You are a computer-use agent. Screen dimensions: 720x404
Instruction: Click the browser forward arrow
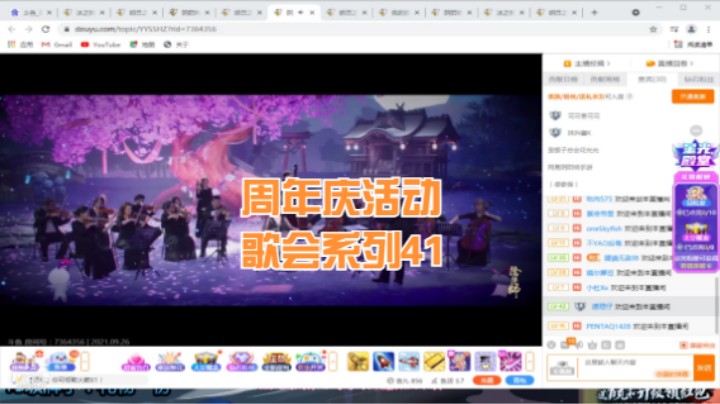pos(28,29)
